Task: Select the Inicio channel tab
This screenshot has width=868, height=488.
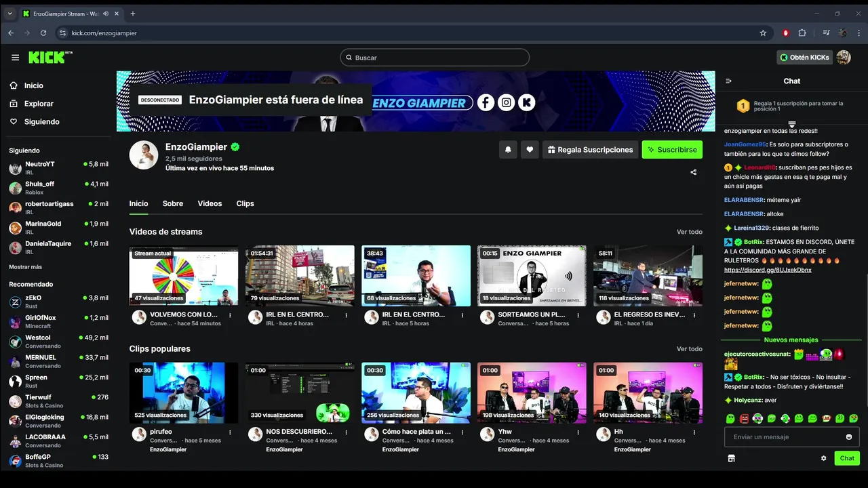Action: tap(138, 203)
